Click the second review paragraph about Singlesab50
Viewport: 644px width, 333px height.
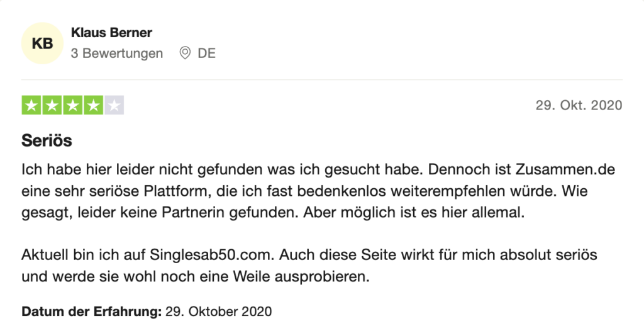309,266
